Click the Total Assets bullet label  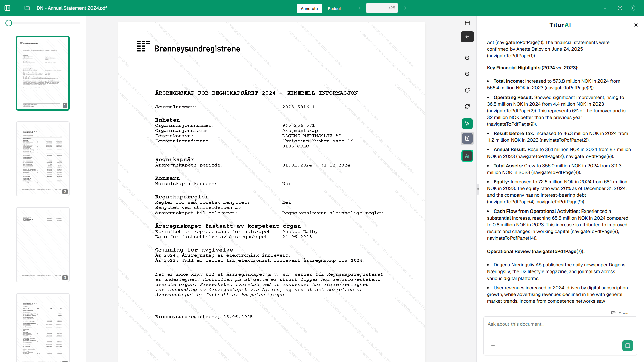pos(508,166)
